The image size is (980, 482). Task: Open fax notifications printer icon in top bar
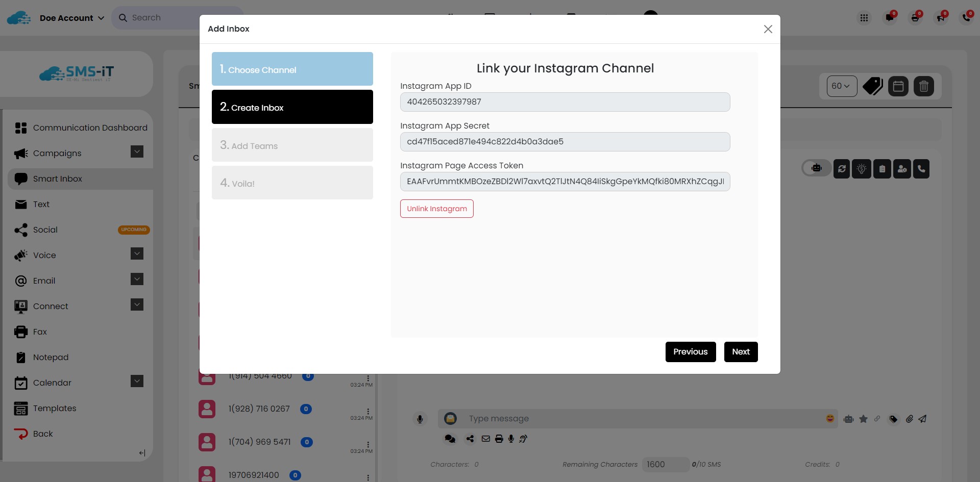point(915,18)
